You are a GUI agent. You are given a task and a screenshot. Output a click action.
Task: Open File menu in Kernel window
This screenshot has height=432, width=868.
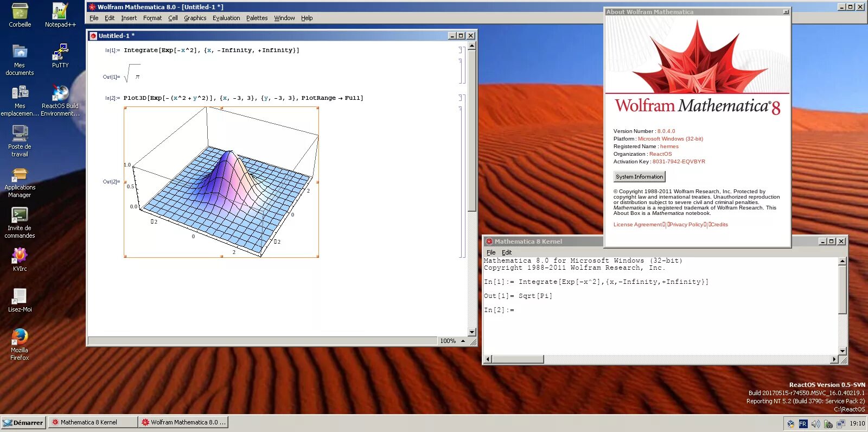point(491,252)
